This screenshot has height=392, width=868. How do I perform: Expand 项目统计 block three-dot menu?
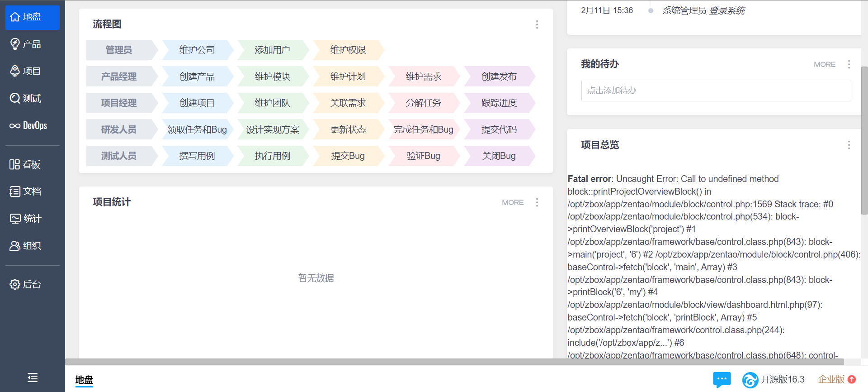(537, 202)
